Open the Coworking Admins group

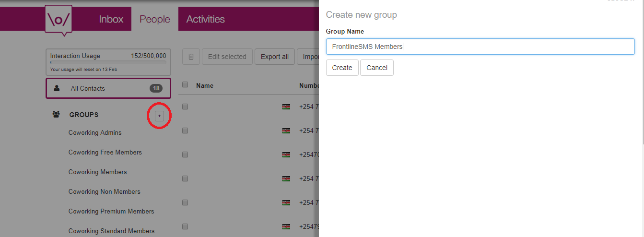pos(95,132)
